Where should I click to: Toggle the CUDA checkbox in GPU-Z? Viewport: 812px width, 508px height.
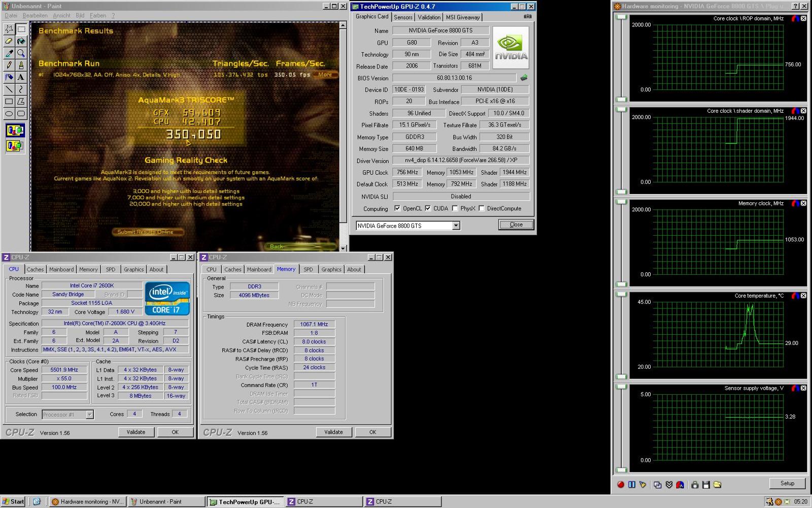[x=428, y=208]
